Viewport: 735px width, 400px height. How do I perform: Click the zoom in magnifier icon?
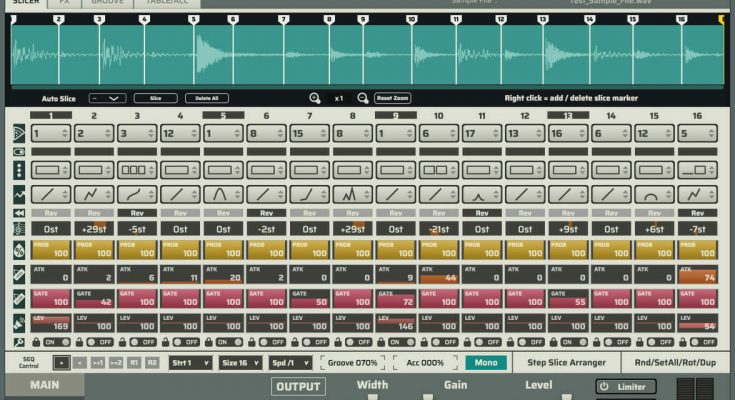coord(315,98)
